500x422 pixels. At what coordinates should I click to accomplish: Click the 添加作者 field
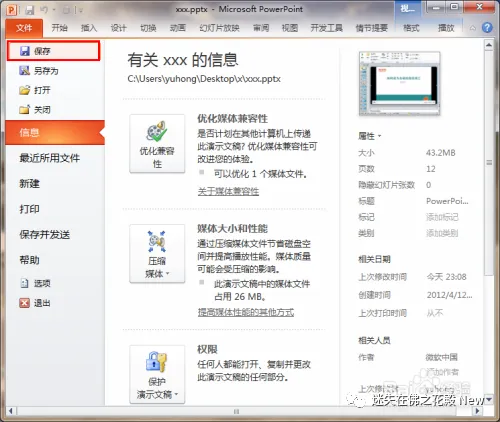tap(442, 372)
